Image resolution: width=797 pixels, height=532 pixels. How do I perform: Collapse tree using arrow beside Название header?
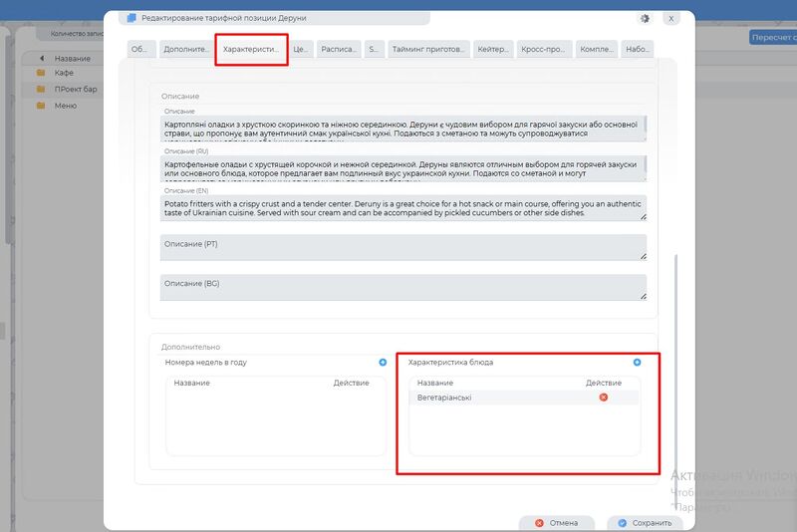(42, 59)
